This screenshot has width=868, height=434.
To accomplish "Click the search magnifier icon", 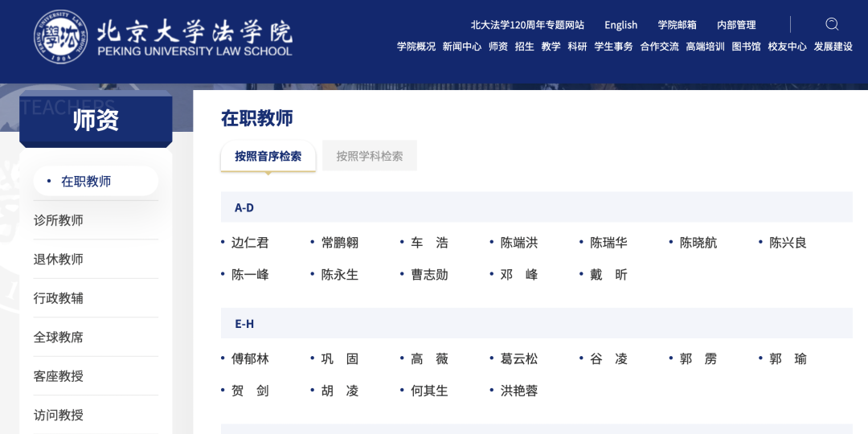I will (832, 24).
